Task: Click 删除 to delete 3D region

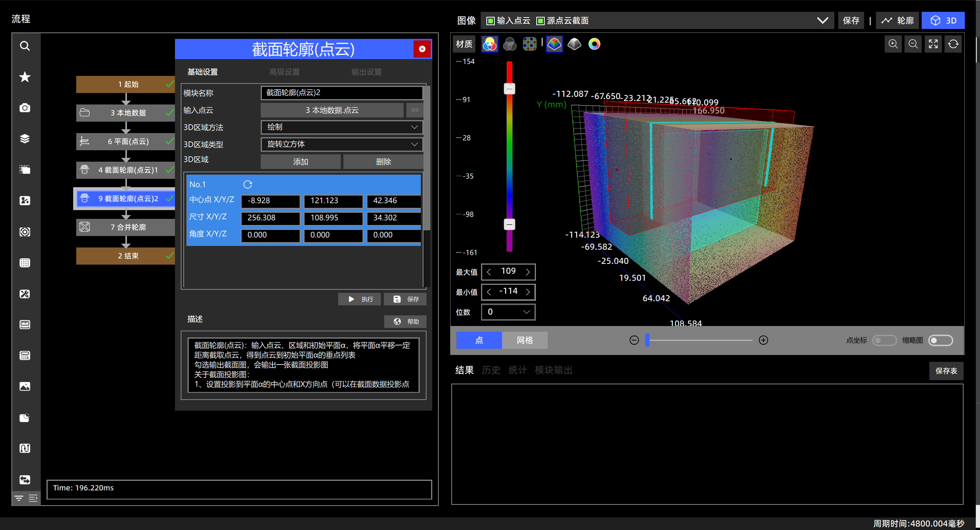Action: pos(383,162)
